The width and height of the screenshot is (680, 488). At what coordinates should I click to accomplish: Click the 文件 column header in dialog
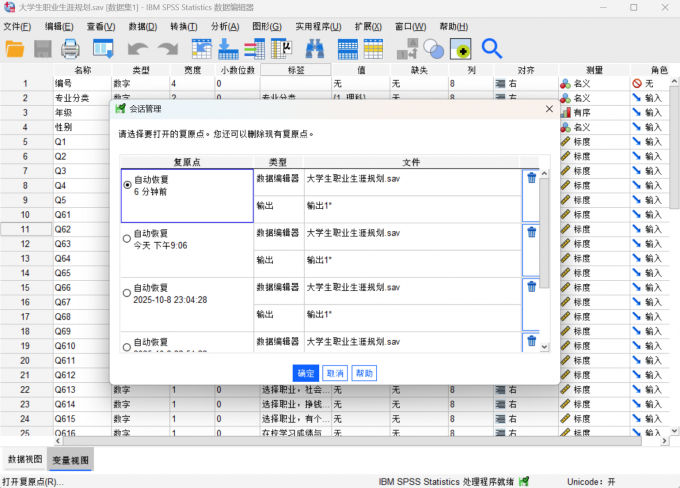411,162
